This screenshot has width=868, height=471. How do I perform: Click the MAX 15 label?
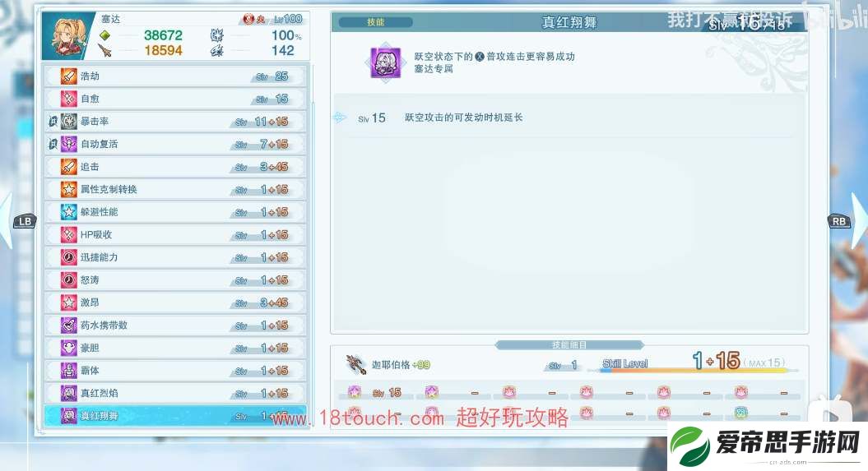[764, 362]
